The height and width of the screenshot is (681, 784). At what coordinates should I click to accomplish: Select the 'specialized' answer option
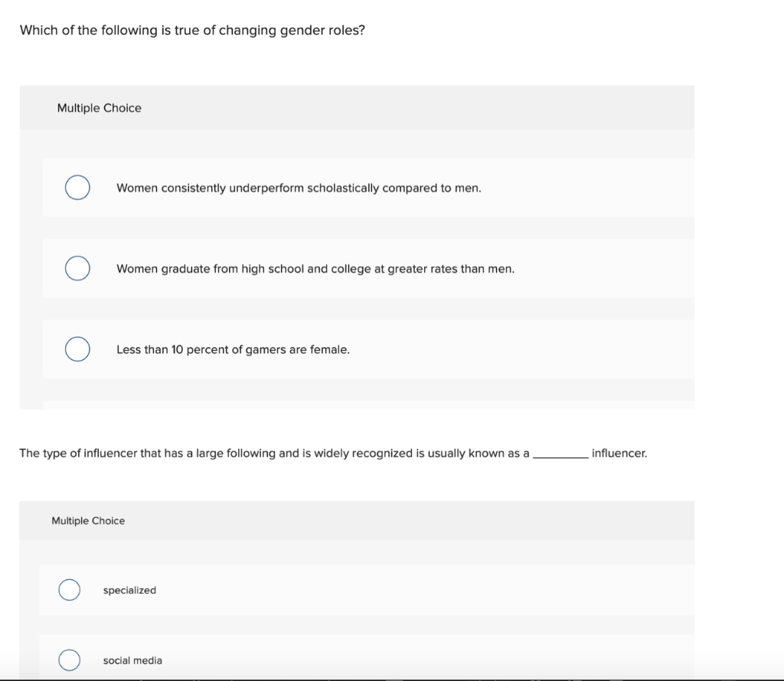click(x=69, y=590)
